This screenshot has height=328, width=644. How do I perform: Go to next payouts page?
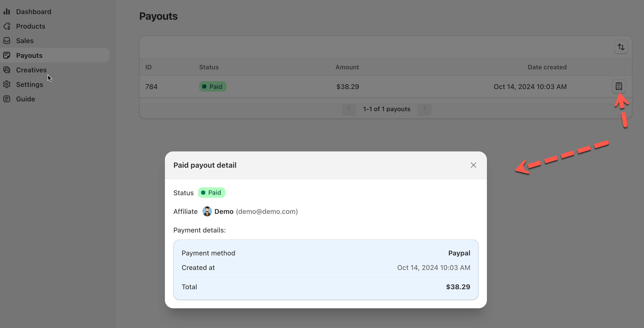(x=424, y=109)
